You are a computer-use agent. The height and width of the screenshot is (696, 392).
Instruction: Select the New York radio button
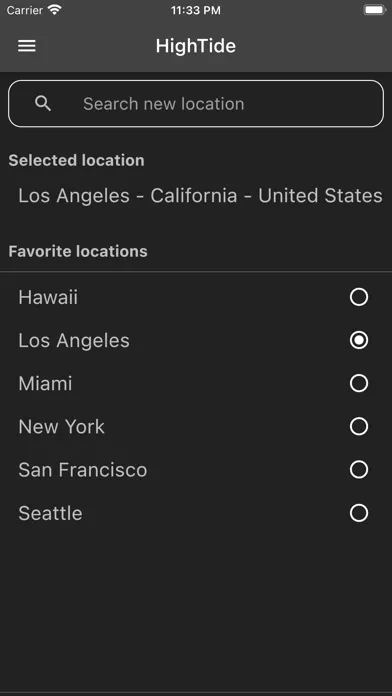359,427
